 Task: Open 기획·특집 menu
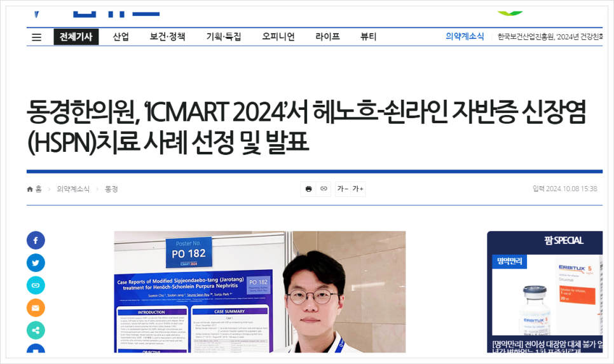224,37
